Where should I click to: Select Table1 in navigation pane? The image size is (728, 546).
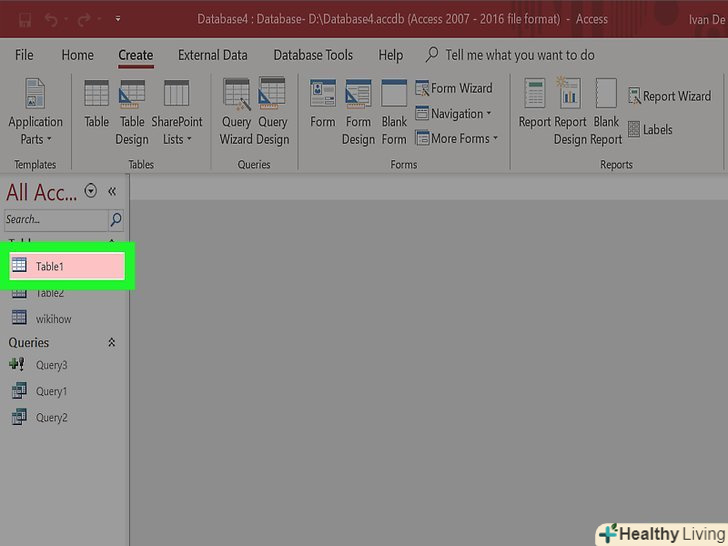pos(67,266)
